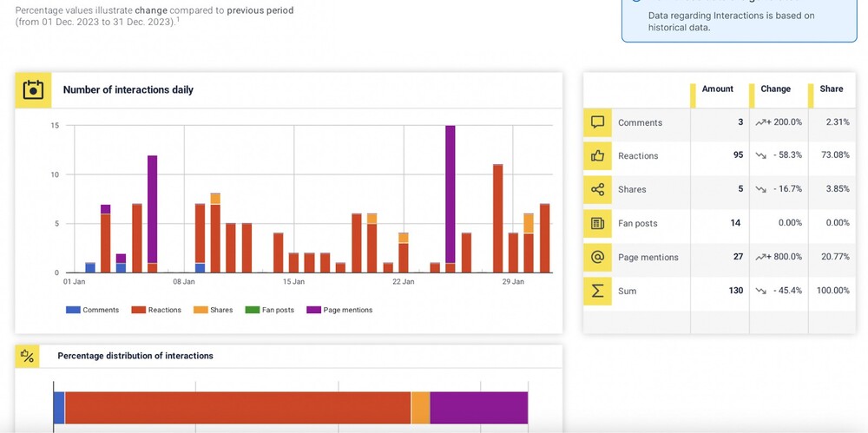Toggle Shares series in chart legend
This screenshot has width=868, height=433.
[214, 310]
